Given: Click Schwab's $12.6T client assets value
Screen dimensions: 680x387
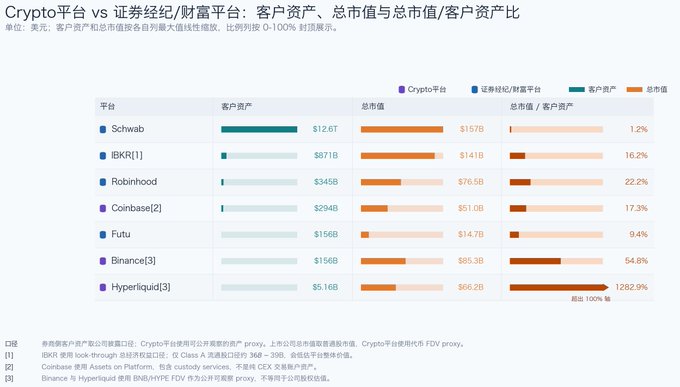Looking at the screenshot, I should (325, 129).
